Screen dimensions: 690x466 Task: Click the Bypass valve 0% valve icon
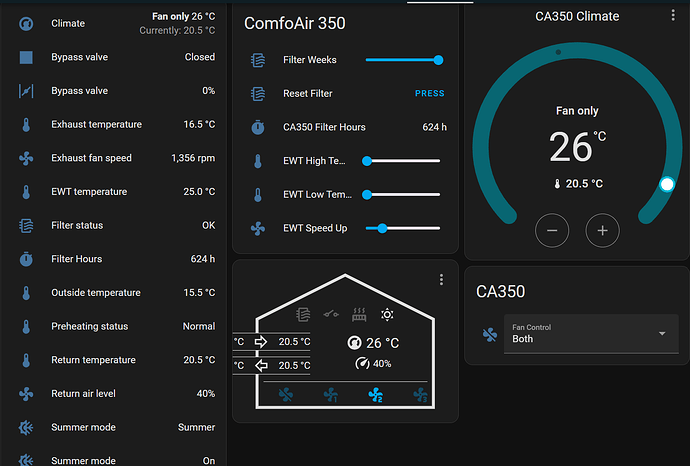[x=26, y=91]
